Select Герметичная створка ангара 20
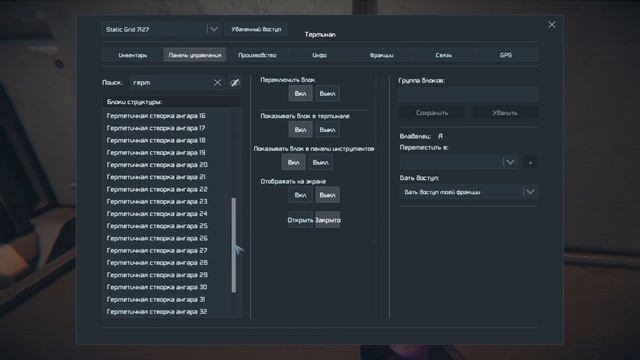 (x=165, y=165)
